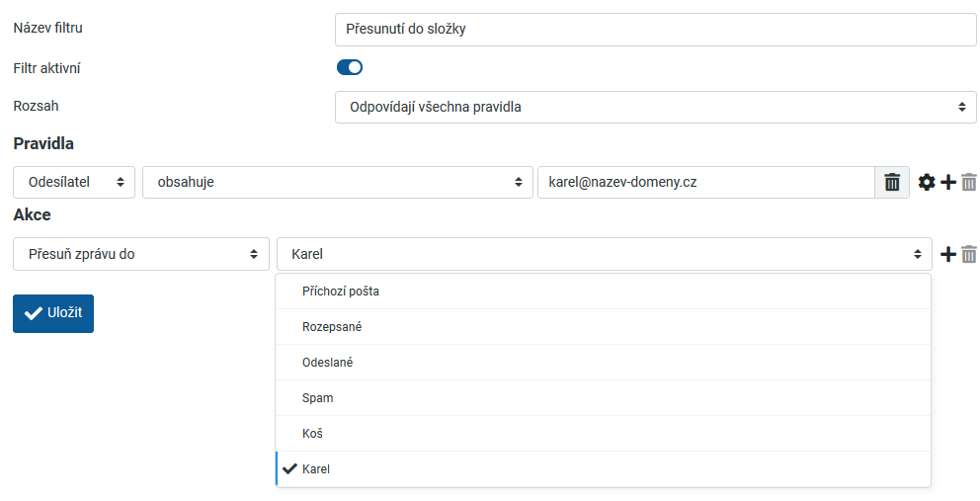The height and width of the screenshot is (501, 980).
Task: Open the Přesuň zprávu do action dropdown
Action: 140,254
